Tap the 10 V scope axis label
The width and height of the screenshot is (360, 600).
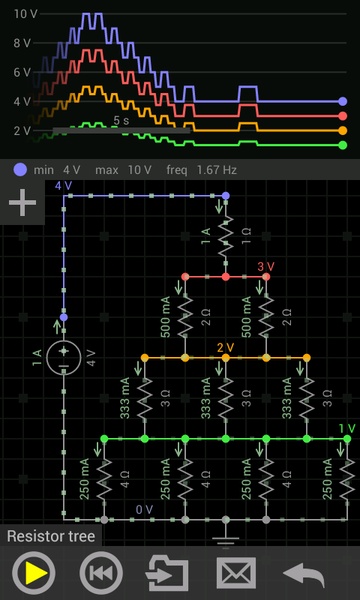coord(25,14)
